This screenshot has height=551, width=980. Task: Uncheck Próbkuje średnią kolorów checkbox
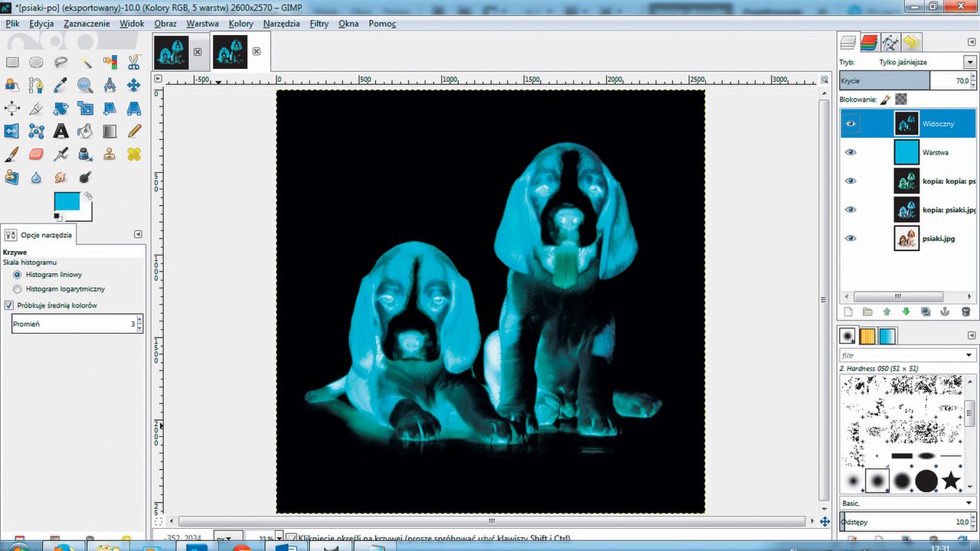[9, 305]
